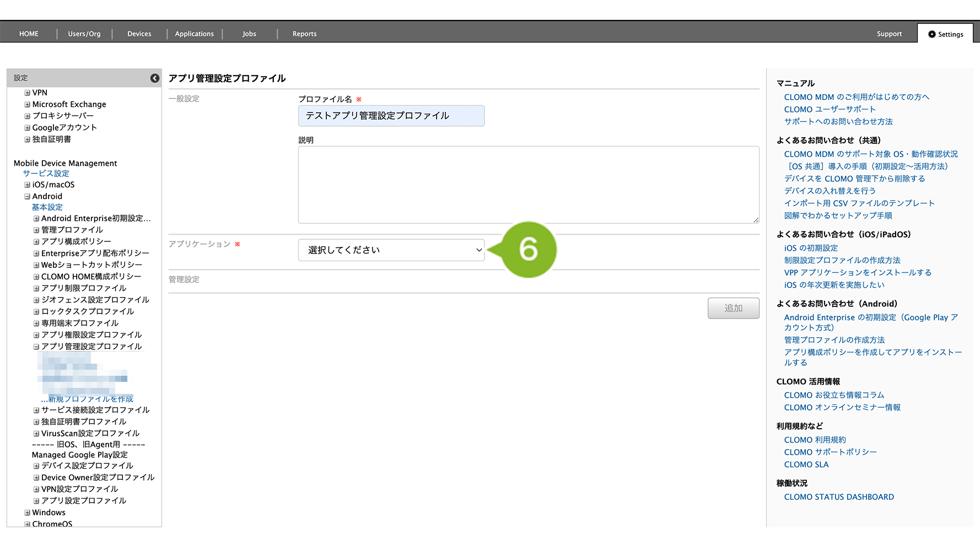Open the アプリケーション dropdown
980x551 pixels.
pyautogui.click(x=391, y=250)
